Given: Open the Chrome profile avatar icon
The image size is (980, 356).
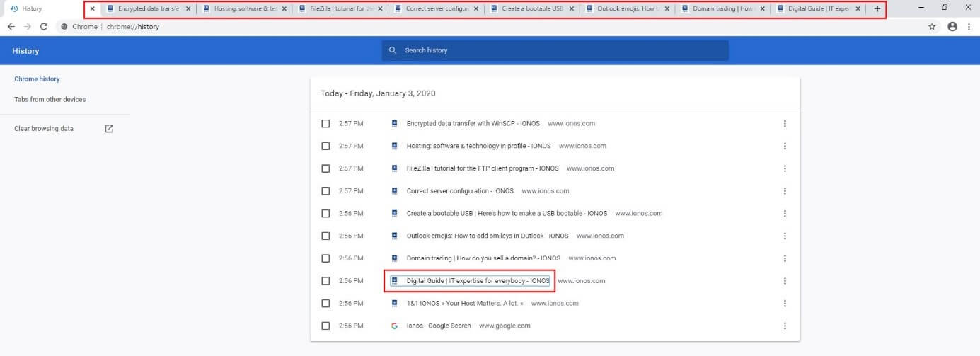Looking at the screenshot, I should 952,26.
